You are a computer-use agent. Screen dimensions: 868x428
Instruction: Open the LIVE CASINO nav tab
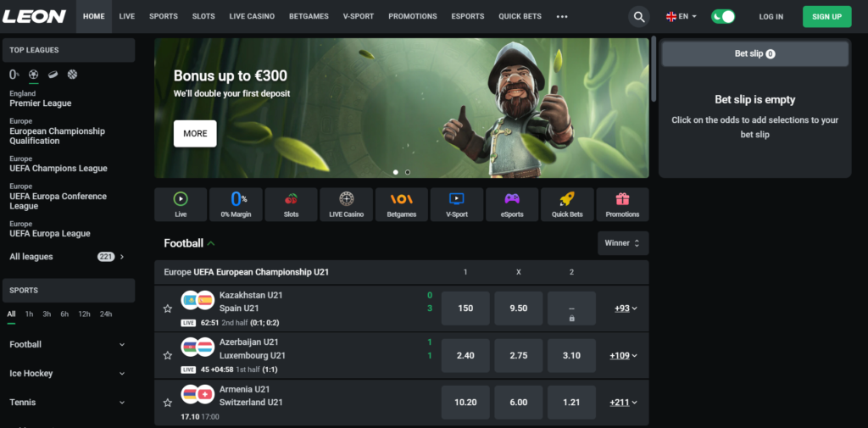[252, 17]
